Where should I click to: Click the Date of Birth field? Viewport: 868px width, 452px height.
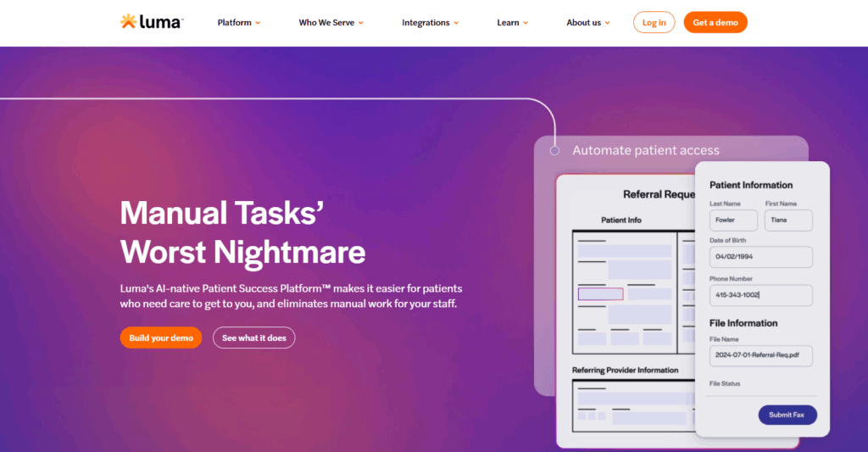[x=761, y=257]
